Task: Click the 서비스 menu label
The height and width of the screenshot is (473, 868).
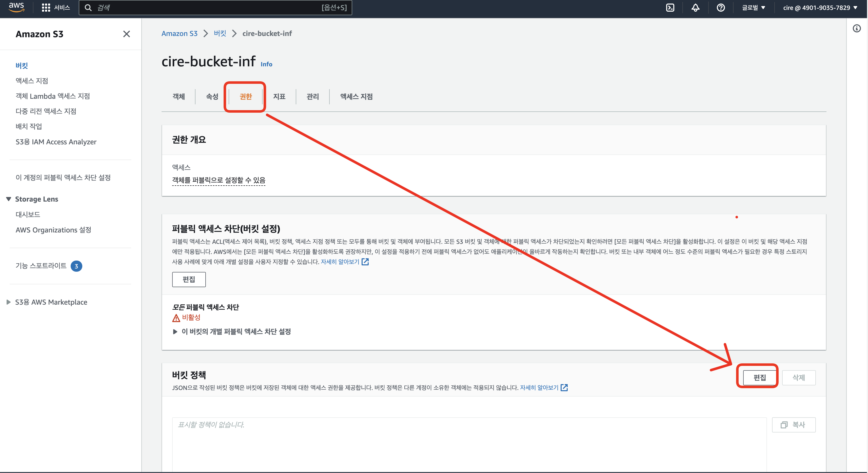Action: (x=62, y=7)
